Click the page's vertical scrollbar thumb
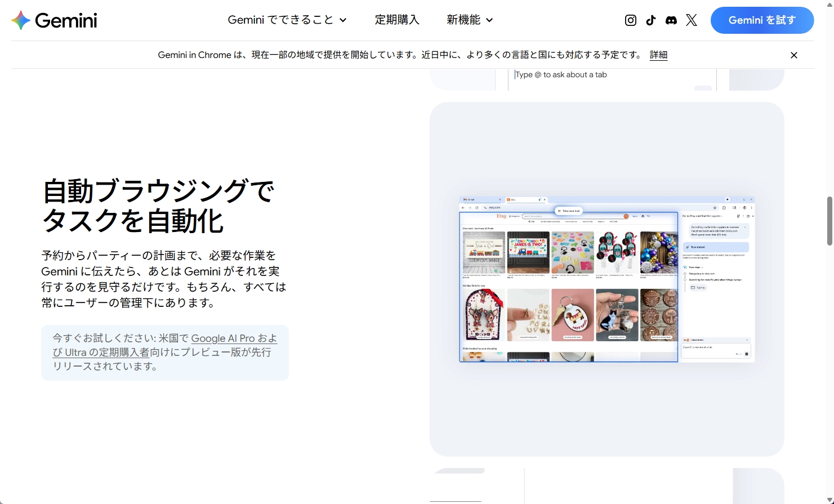The image size is (834, 504). point(829,221)
